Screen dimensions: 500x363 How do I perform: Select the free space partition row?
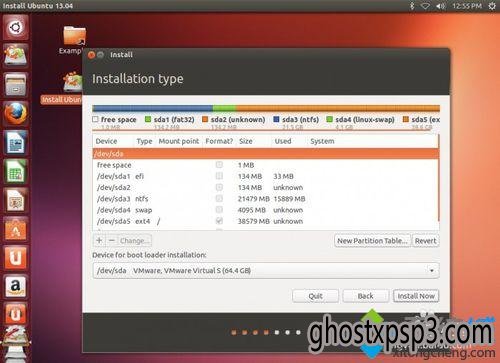coord(266,165)
